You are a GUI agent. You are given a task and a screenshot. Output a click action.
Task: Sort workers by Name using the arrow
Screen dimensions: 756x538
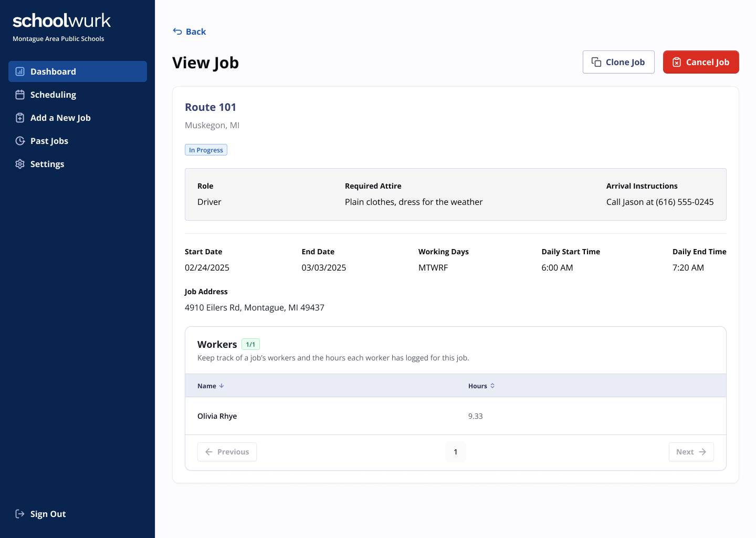coord(222,385)
